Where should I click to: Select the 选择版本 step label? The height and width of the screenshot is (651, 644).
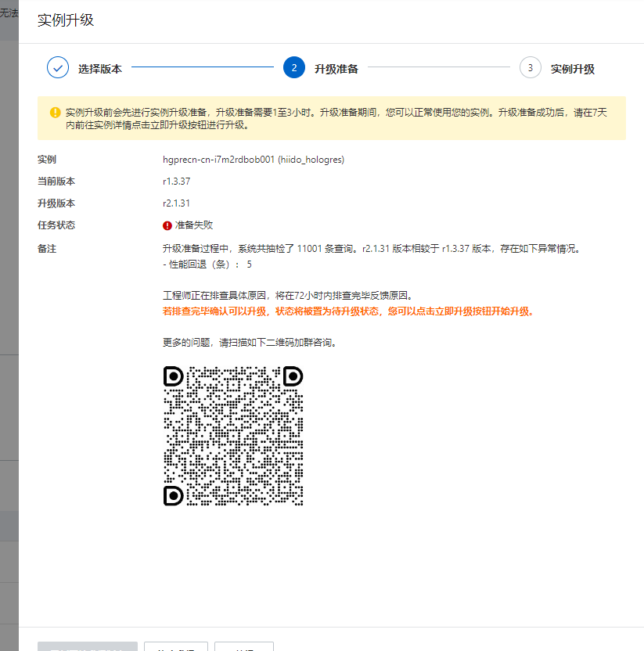tap(100, 69)
